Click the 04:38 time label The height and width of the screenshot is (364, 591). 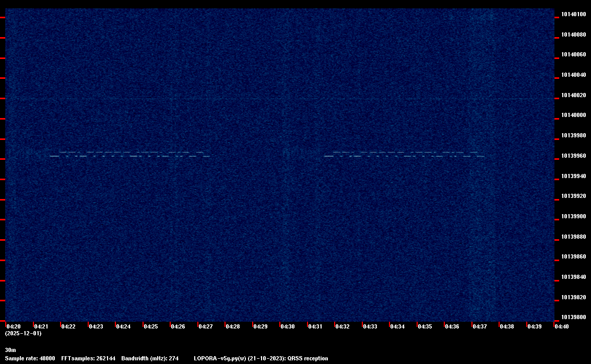pos(507,326)
